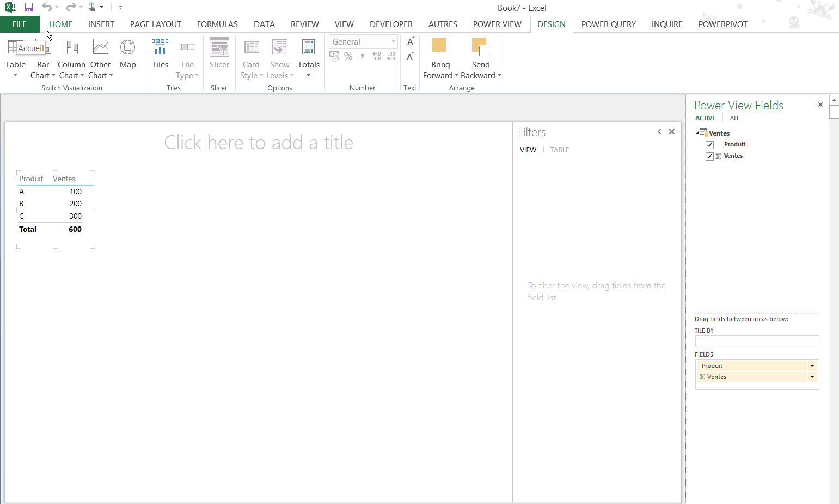Screen dimensions: 839x504
Task: Open the General number format dropdown
Action: pos(393,42)
